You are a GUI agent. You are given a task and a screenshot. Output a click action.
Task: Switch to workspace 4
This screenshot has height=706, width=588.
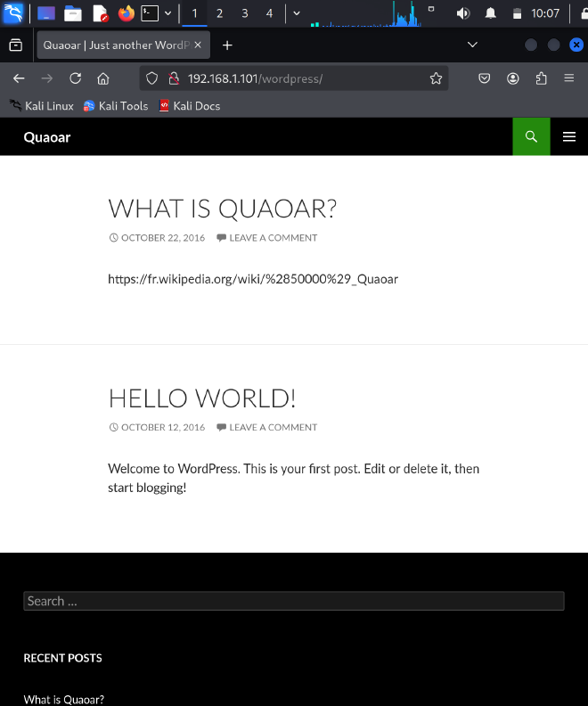click(269, 13)
